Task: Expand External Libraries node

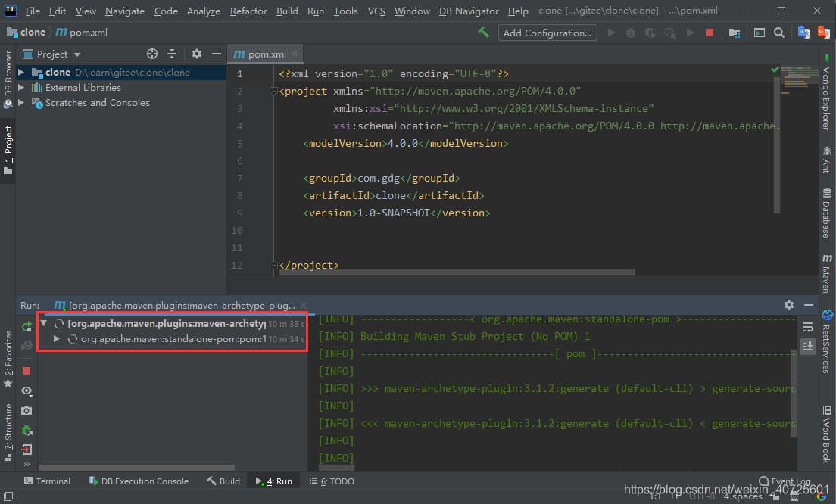Action: click(21, 87)
